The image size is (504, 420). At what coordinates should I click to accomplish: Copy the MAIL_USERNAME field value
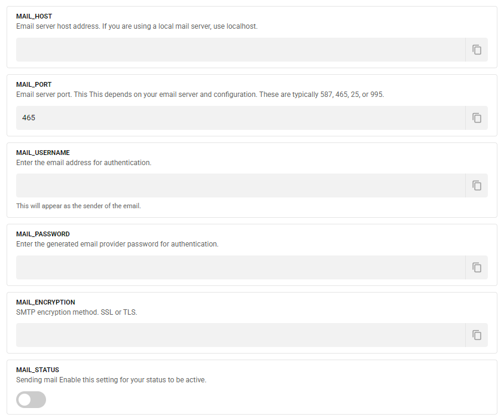476,185
